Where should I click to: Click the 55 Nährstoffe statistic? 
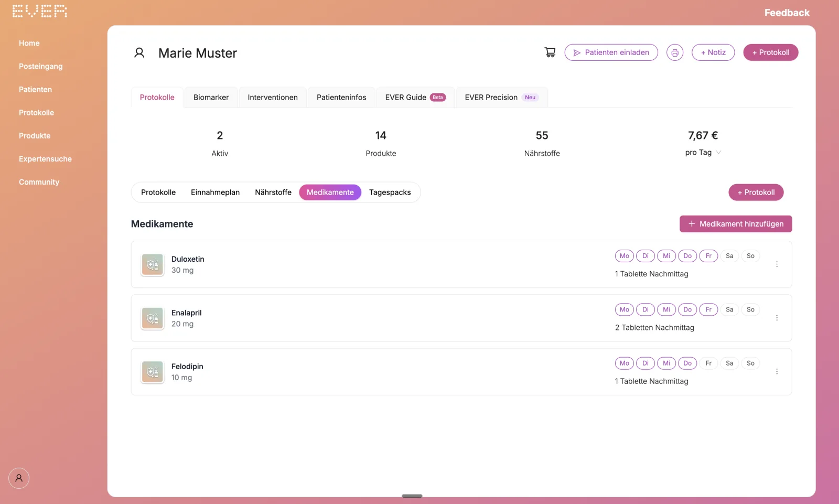pos(542,143)
